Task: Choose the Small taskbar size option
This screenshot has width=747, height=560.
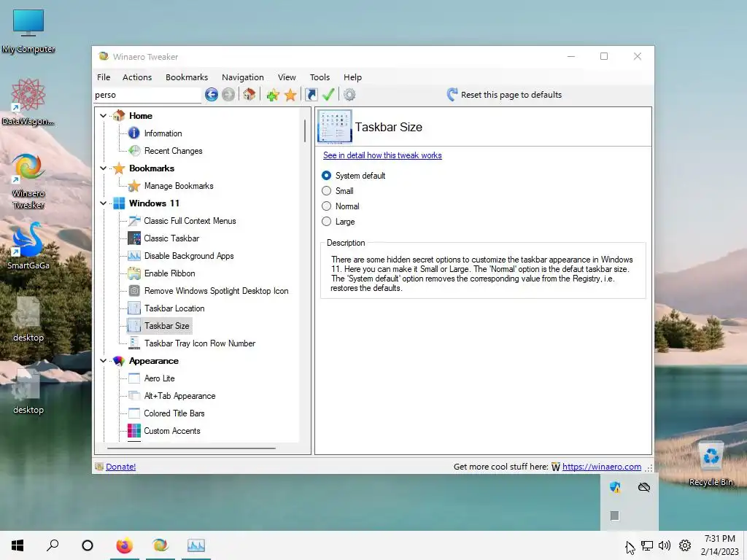Action: click(326, 191)
